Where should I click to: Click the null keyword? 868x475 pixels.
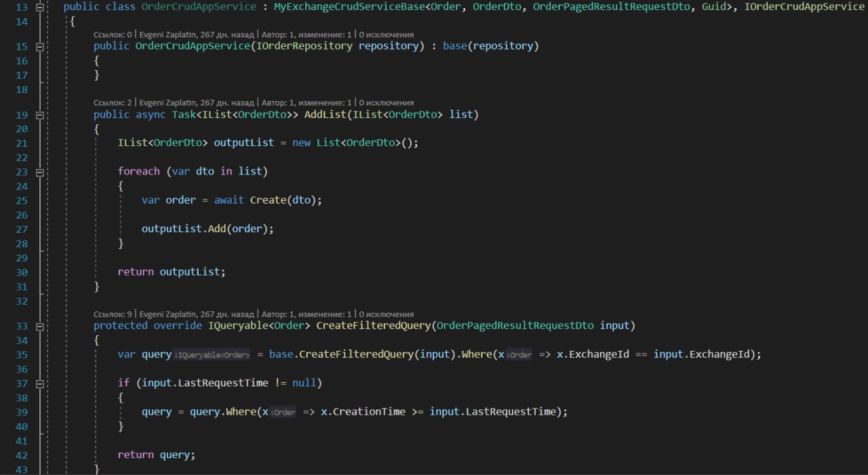click(x=304, y=383)
